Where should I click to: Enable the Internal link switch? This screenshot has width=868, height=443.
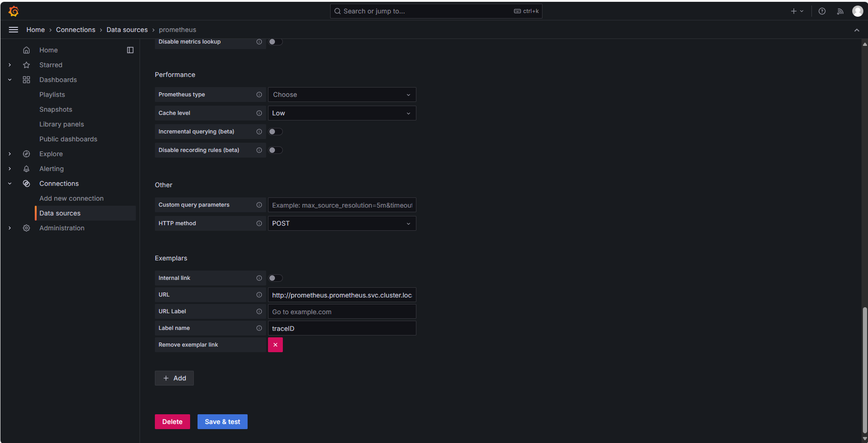click(275, 278)
